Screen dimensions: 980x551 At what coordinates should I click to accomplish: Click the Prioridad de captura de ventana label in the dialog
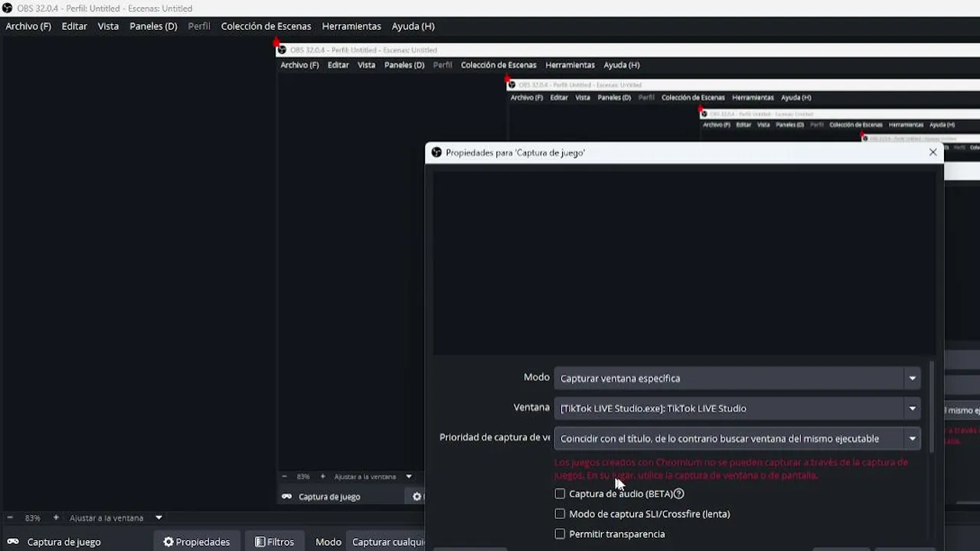(x=495, y=438)
